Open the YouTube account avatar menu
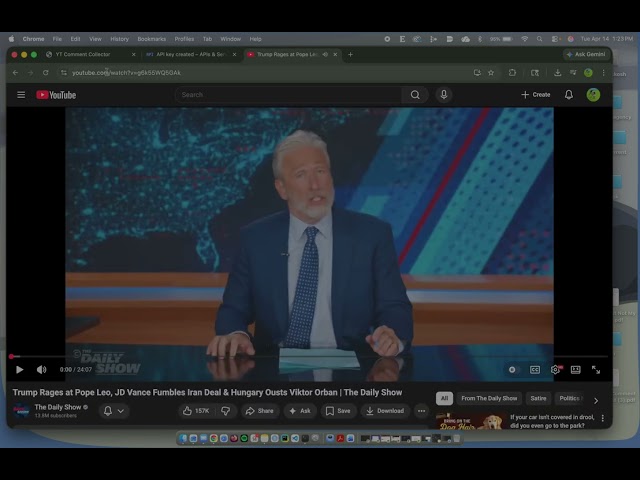This screenshot has width=640, height=480. (593, 95)
